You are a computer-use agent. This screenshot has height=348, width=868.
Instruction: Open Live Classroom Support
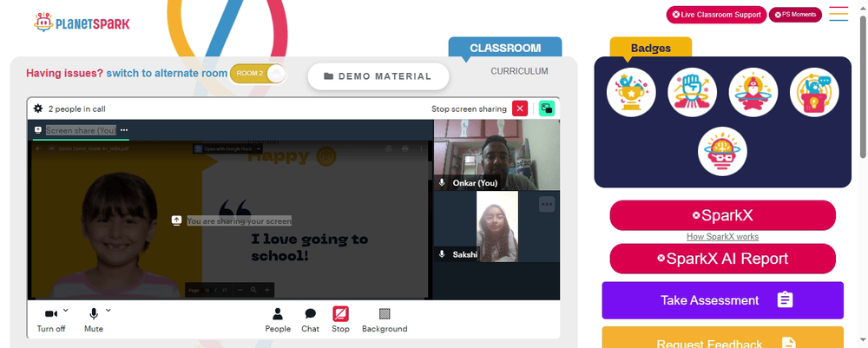pyautogui.click(x=716, y=15)
